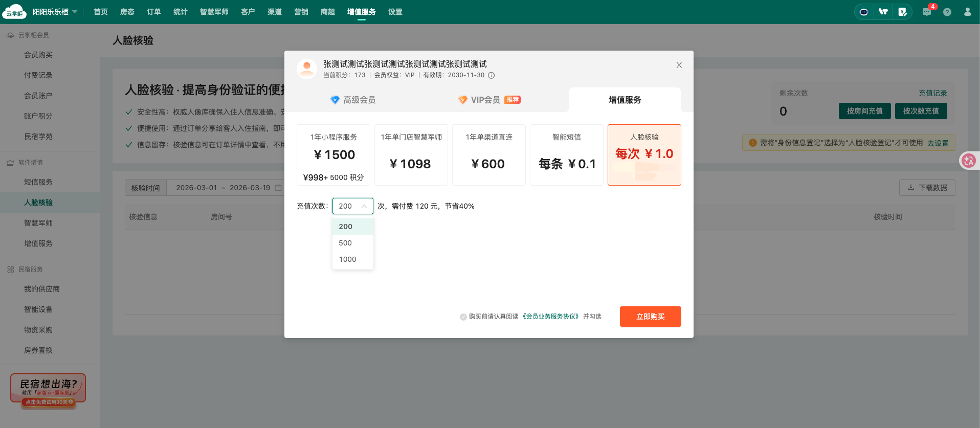This screenshot has width=980, height=428.
Task: Select the 人脸核验 每次 ¥1.0 card
Action: pos(644,155)
